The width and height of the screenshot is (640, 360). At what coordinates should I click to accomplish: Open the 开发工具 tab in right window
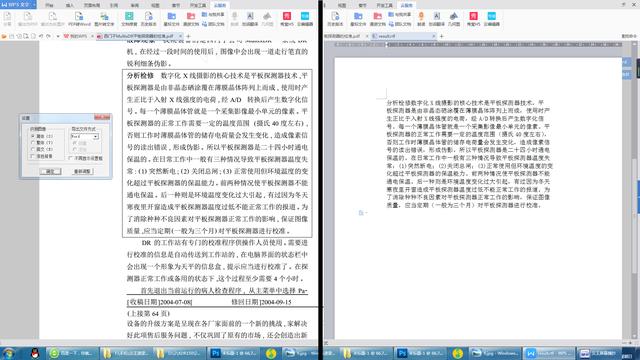coord(384,5)
